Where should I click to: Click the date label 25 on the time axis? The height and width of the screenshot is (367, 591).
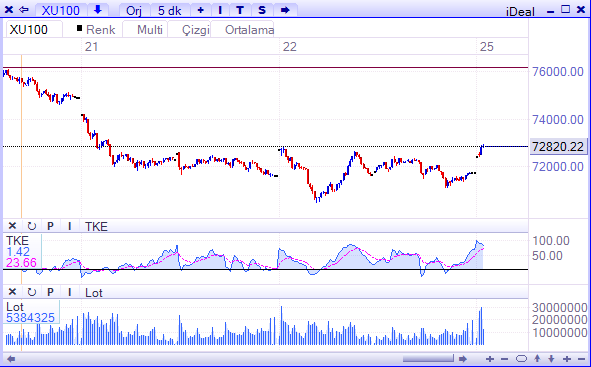(486, 47)
